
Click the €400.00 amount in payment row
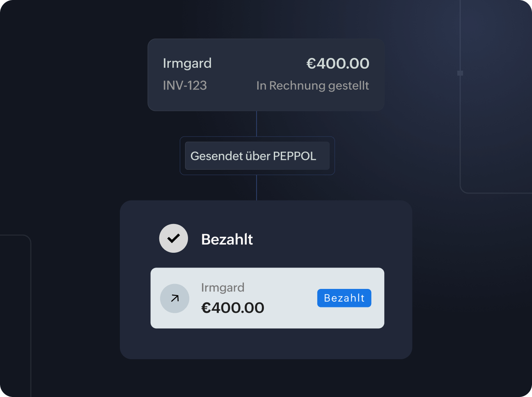[x=233, y=308]
